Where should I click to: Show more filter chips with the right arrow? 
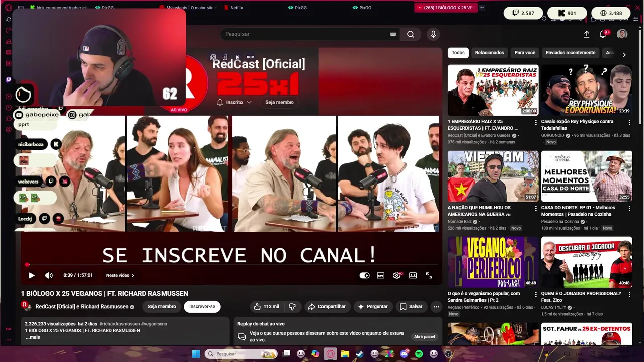tap(624, 54)
